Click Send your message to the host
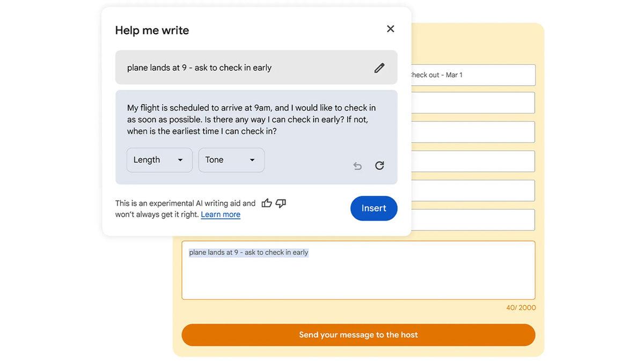The width and height of the screenshot is (644, 362). pyautogui.click(x=358, y=334)
